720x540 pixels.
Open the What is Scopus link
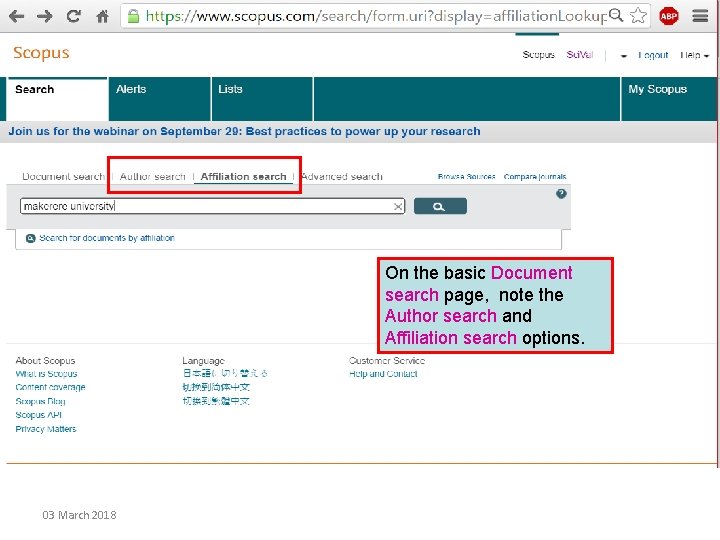(46, 374)
